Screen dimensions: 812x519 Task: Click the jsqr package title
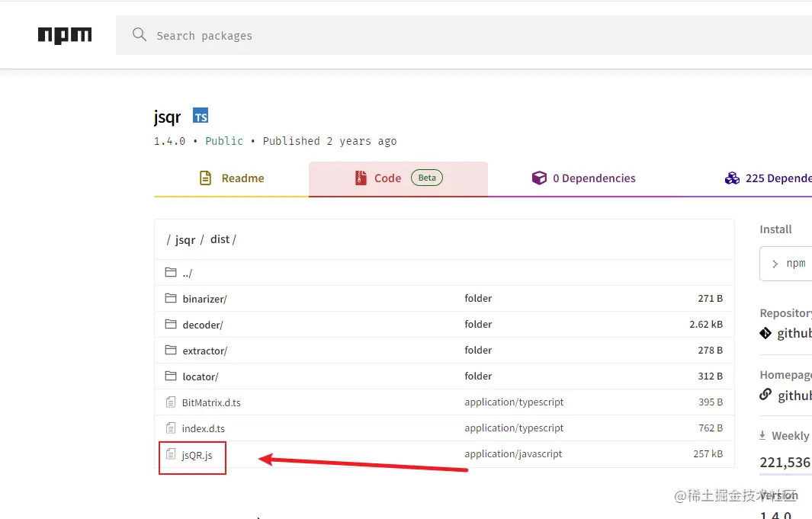167,117
